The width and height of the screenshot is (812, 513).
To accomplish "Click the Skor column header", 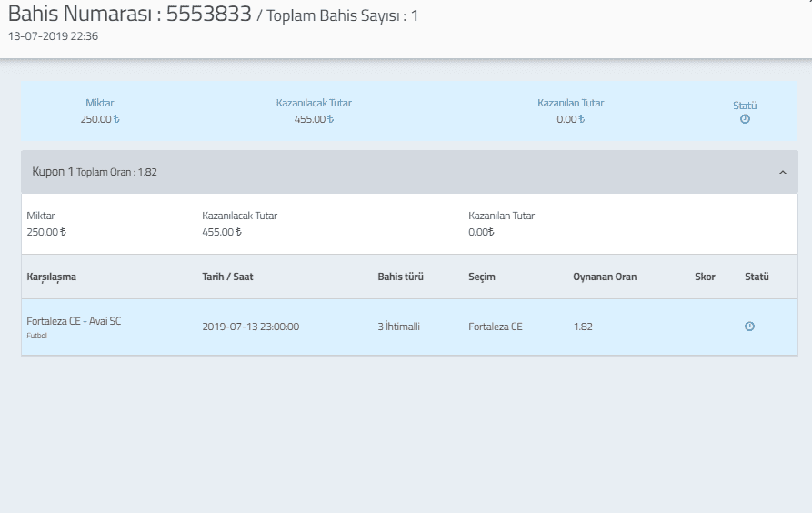I will (x=705, y=277).
